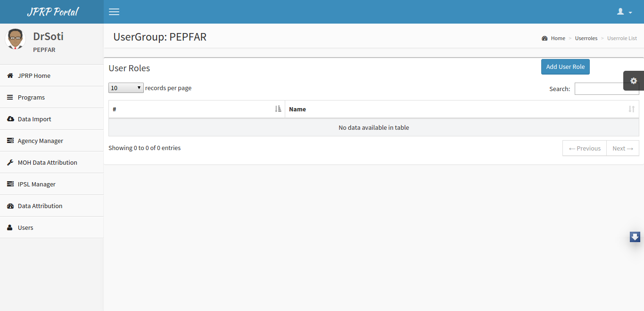Screen dimensions: 644x311
Task: Click the Next pagination button
Action: click(623, 148)
